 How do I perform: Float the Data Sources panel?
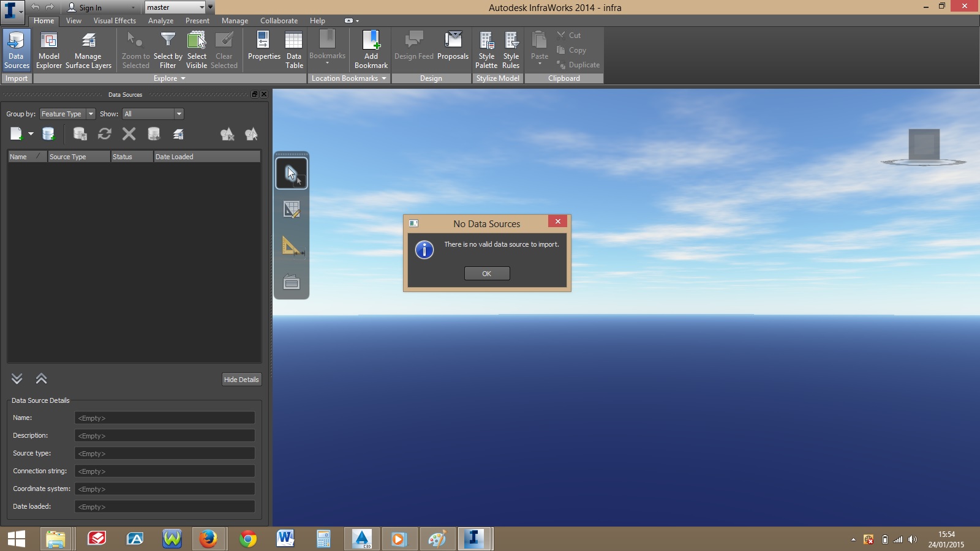255,94
